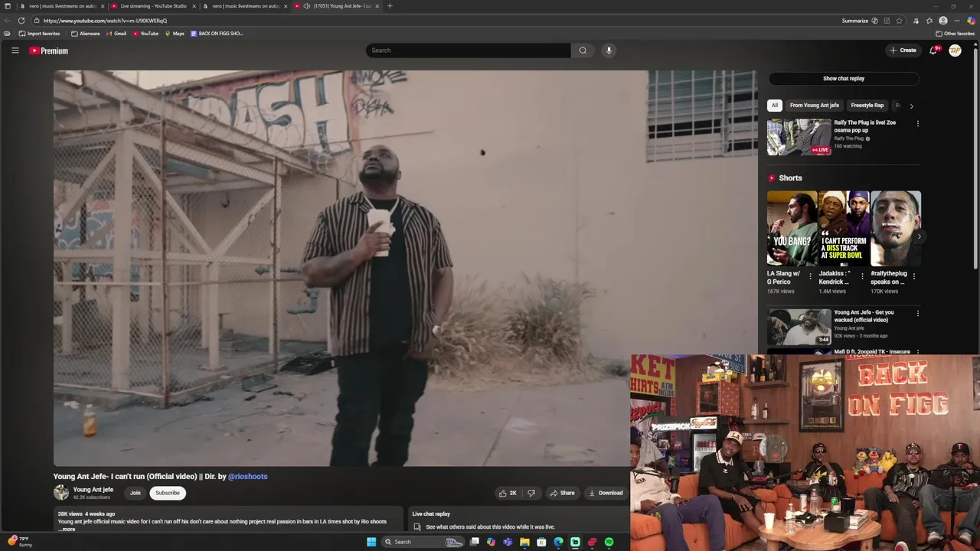The image size is (980, 551).
Task: Open options for Get you wacked video
Action: [918, 313]
